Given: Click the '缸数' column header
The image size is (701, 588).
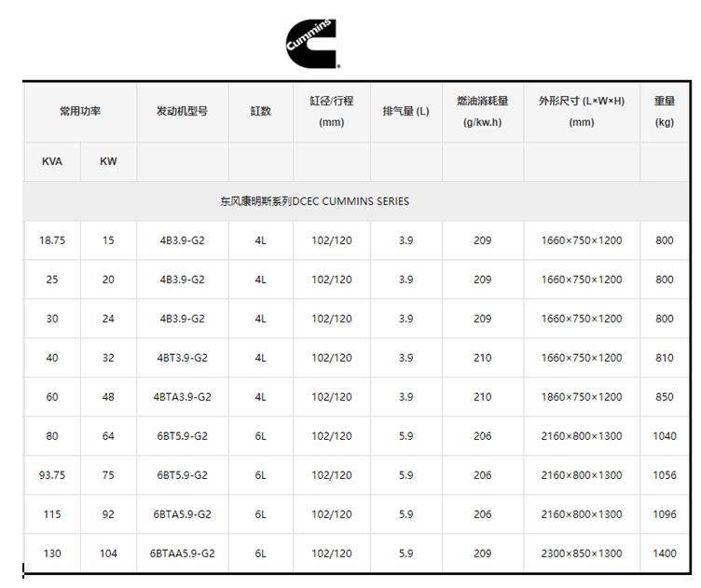Looking at the screenshot, I should 261,112.
